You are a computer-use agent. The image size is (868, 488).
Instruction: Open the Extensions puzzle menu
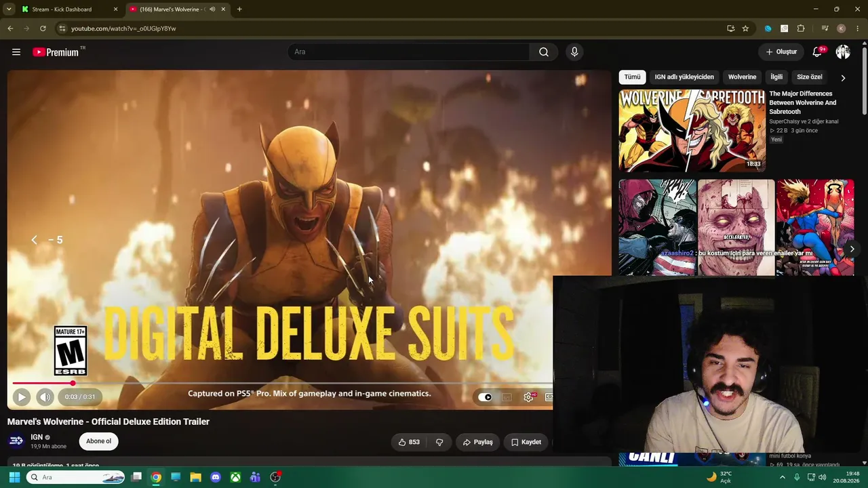801,28
